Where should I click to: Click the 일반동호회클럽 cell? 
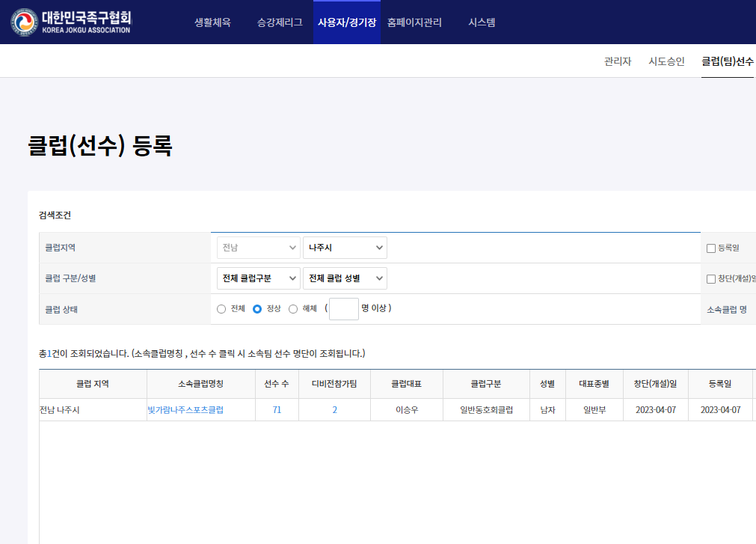(487, 410)
